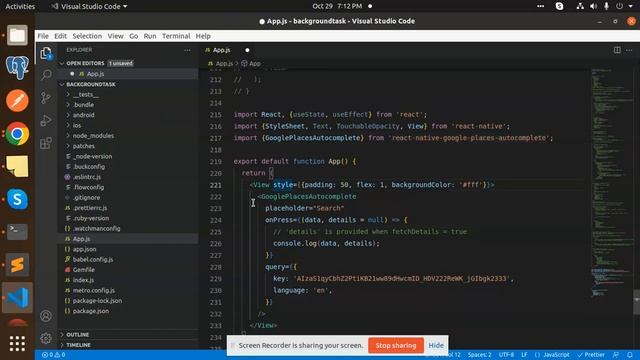The width and height of the screenshot is (640, 360).
Task: Open the View menu
Action: 116,36
